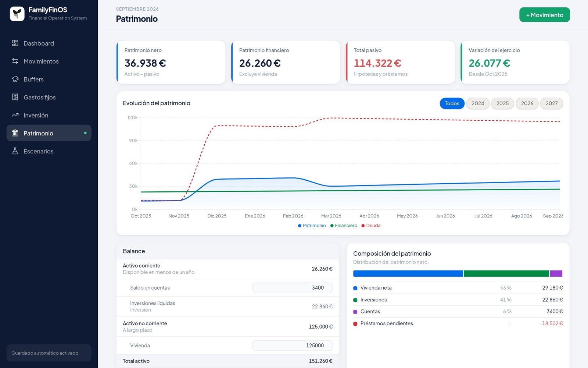The height and width of the screenshot is (368, 588).
Task: Click the Total activo row
Action: [228, 361]
